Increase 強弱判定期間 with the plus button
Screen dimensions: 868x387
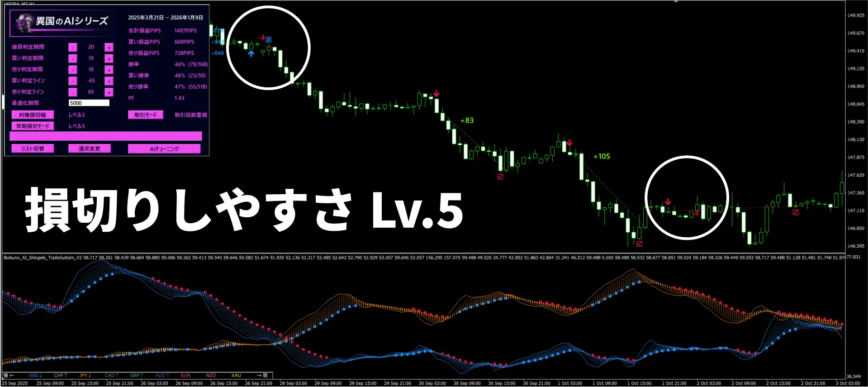(109, 48)
